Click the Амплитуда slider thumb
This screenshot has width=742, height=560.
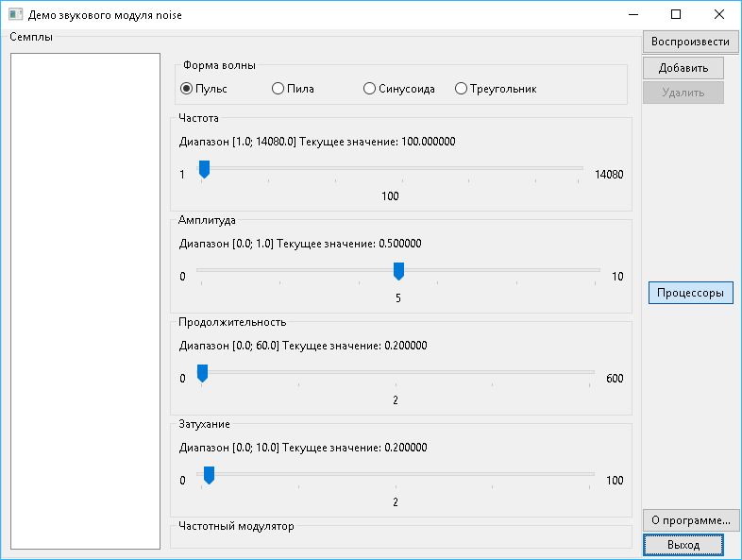point(398,271)
